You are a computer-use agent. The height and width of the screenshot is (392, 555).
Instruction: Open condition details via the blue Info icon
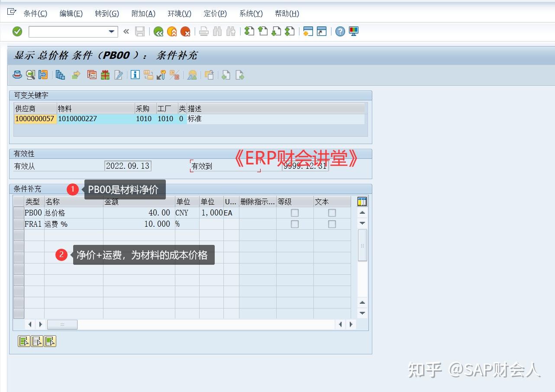135,74
